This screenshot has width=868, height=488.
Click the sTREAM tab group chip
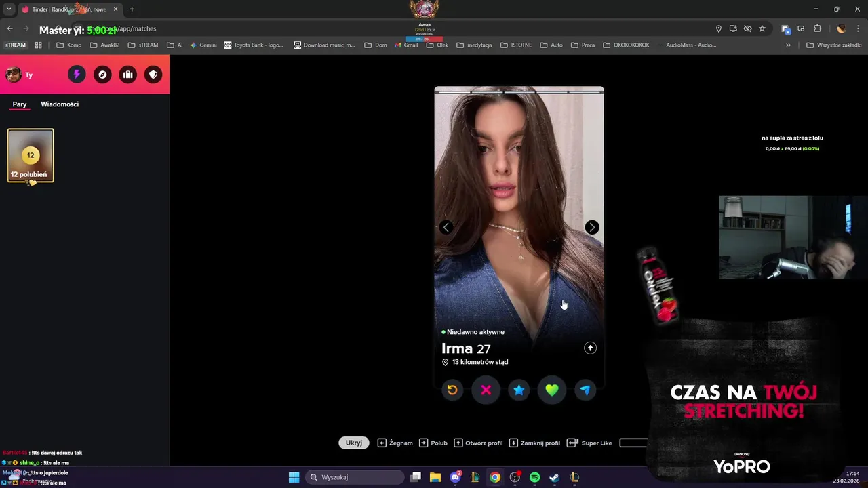coord(16,45)
